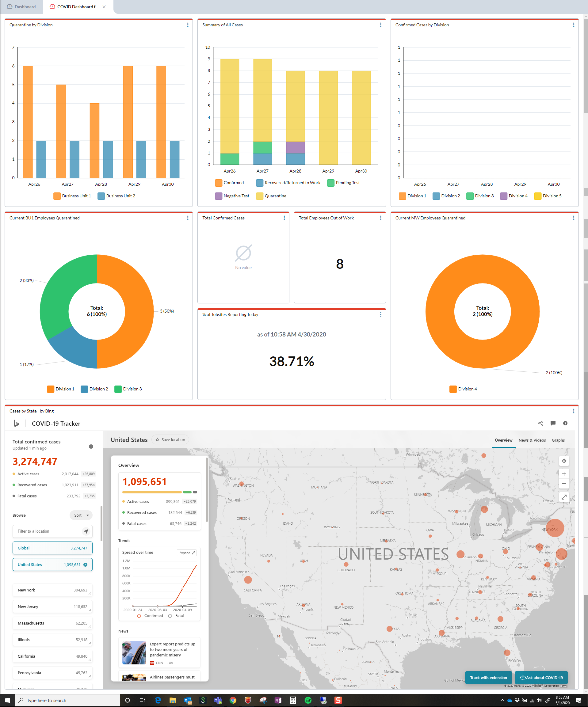Image resolution: width=588 pixels, height=707 pixels.
Task: Launch Spotify from the taskbar
Action: 308,700
